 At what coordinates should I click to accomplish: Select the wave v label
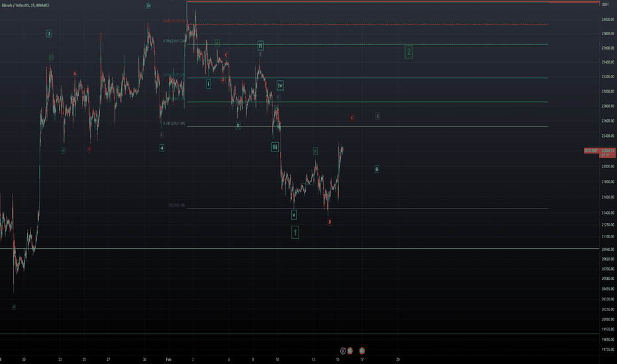click(294, 215)
